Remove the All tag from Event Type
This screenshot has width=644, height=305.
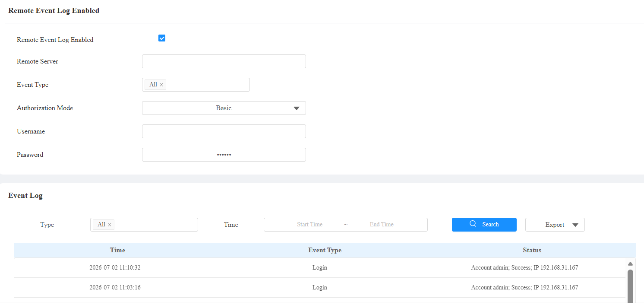(x=161, y=85)
